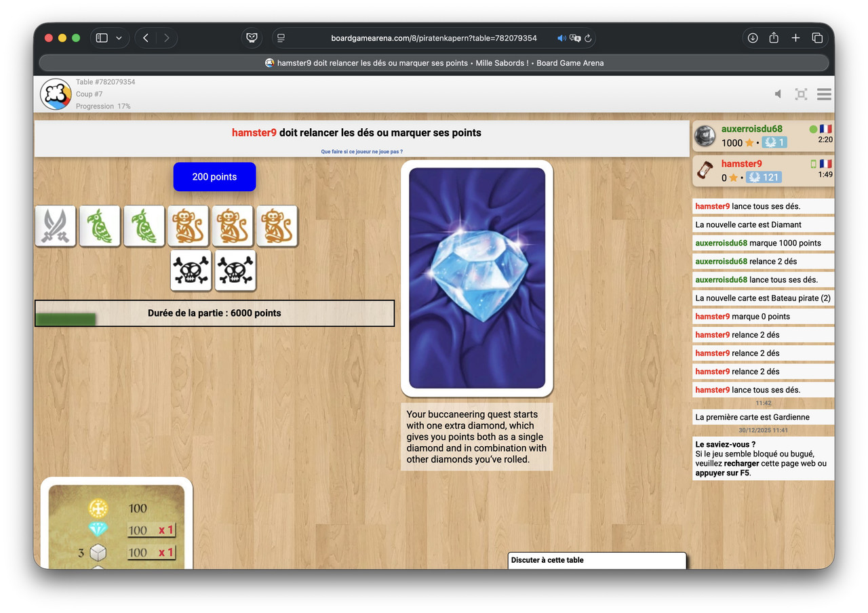Toggle fullscreen mode icon
This screenshot has width=868, height=613.
click(801, 94)
